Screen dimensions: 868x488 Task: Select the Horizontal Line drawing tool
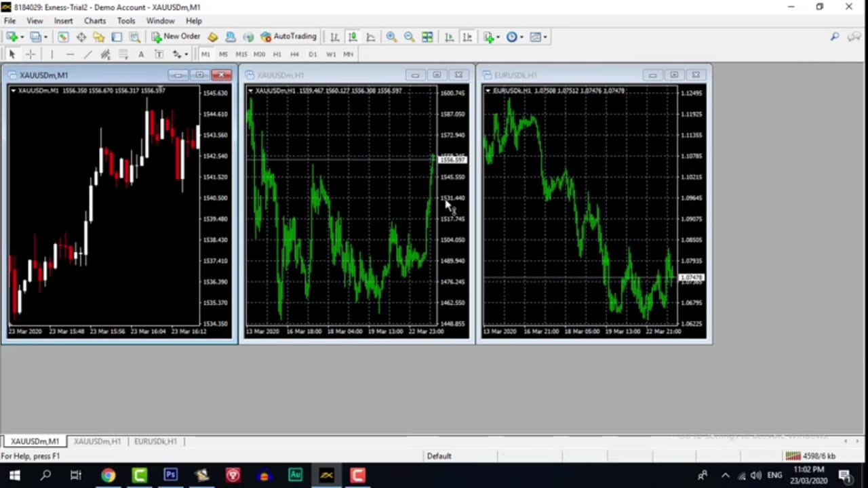70,54
